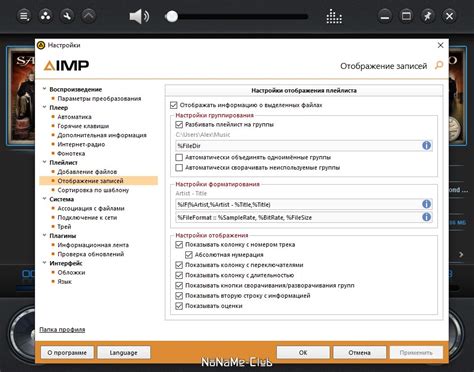Collapse the Интерфейс tree section
Viewport: 474px width, 372px height.
pyautogui.click(x=44, y=263)
